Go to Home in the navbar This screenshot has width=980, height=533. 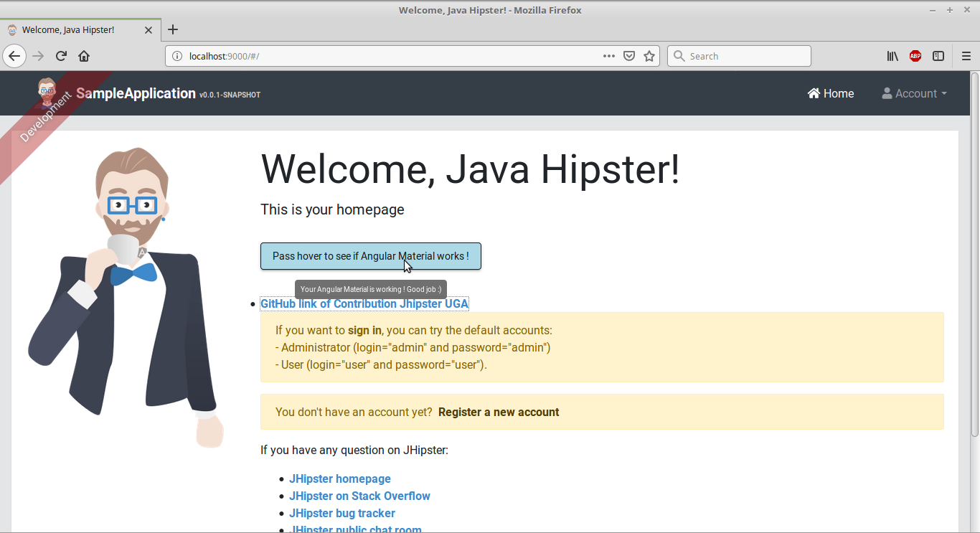pyautogui.click(x=831, y=93)
